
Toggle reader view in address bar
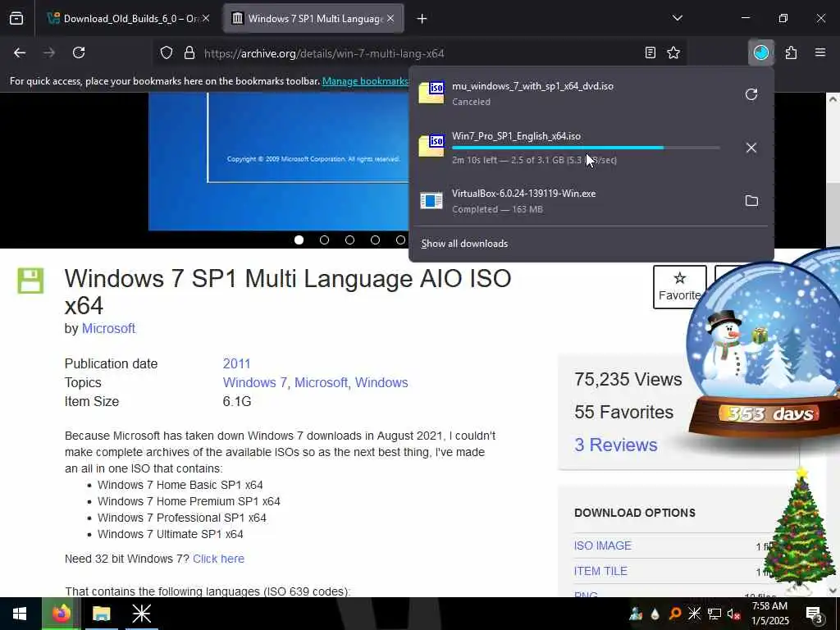[x=650, y=52]
